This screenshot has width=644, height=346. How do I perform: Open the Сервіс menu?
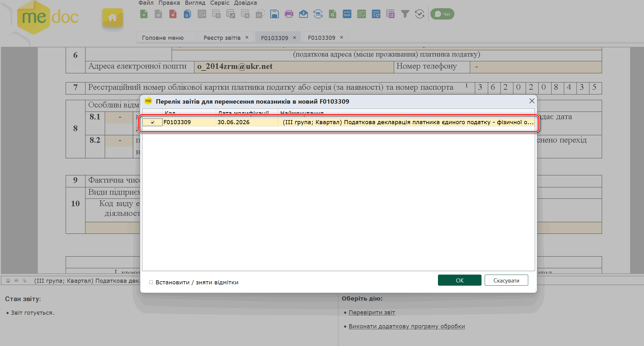[x=220, y=3]
